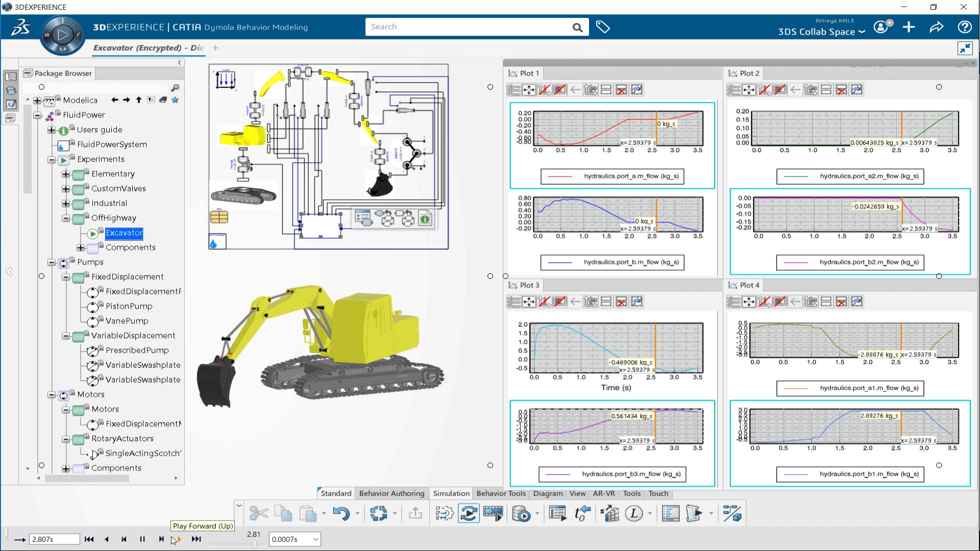Pause the animation playback
980x551 pixels.
pos(142,539)
